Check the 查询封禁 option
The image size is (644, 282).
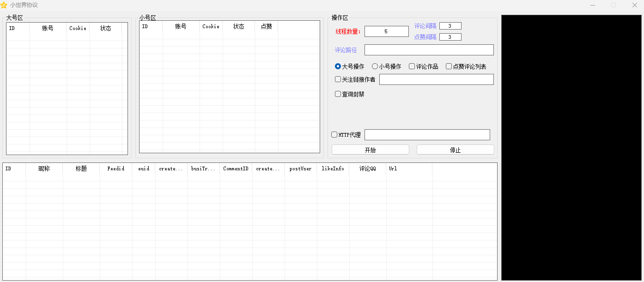pyautogui.click(x=338, y=94)
